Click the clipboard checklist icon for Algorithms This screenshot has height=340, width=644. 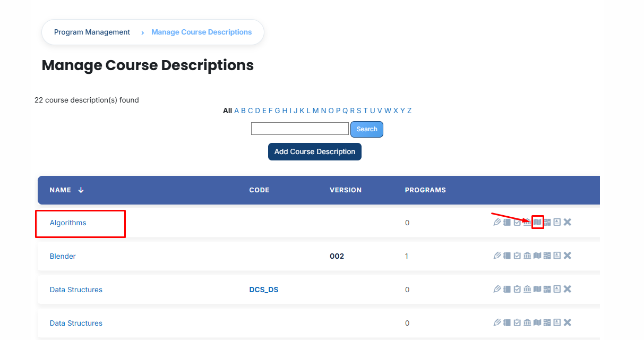517,222
